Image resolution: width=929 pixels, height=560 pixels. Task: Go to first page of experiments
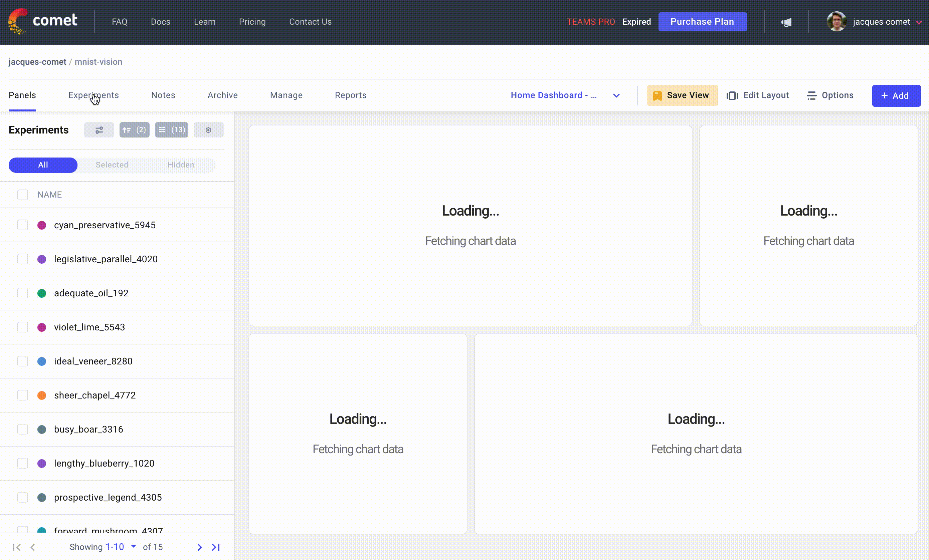point(17,547)
